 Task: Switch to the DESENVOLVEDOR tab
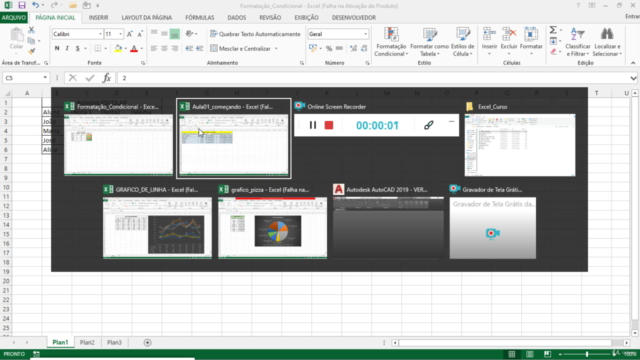tap(353, 18)
